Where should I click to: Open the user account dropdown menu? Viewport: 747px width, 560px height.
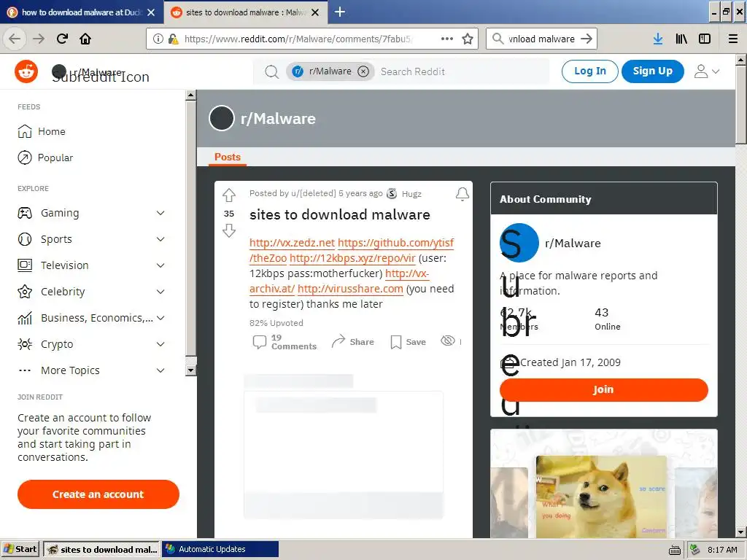(706, 71)
